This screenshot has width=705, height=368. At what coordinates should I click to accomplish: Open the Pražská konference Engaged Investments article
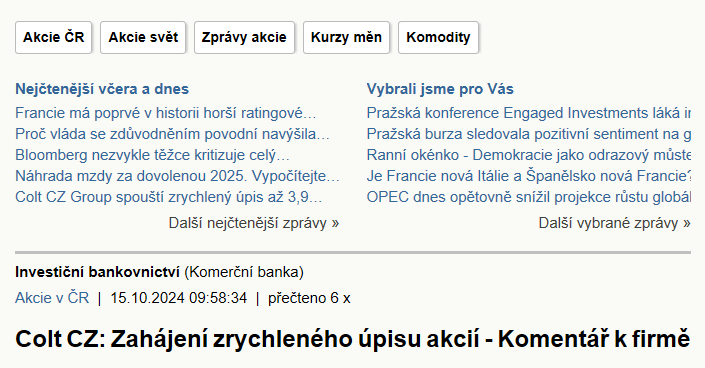[x=529, y=113]
